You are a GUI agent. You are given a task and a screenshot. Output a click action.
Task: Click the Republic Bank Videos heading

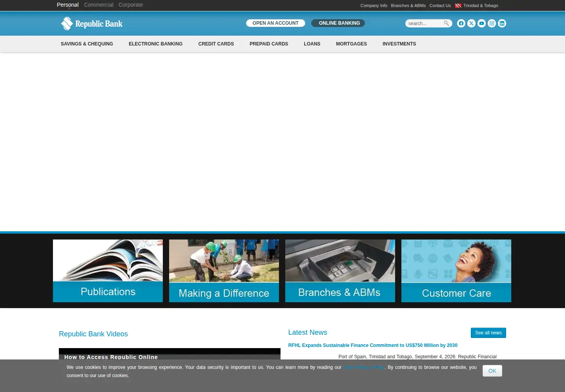coord(93,334)
